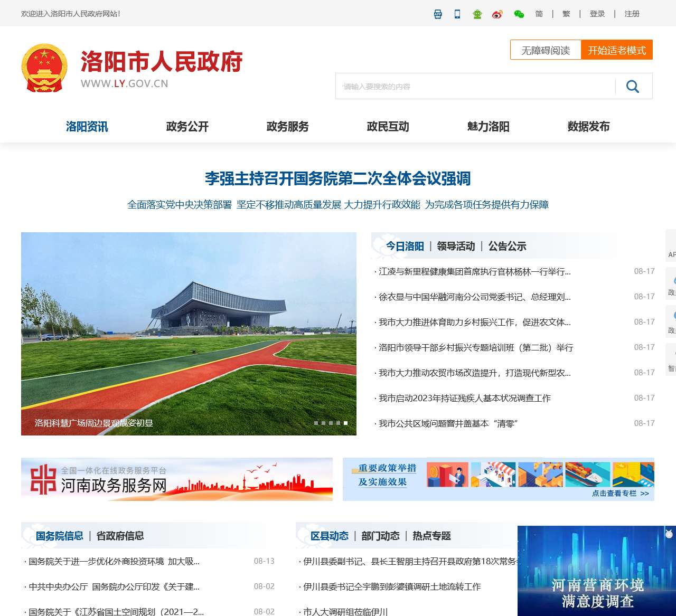This screenshot has height=616, width=676.
Task: Select the third carousel indicator dot
Action: point(331,423)
